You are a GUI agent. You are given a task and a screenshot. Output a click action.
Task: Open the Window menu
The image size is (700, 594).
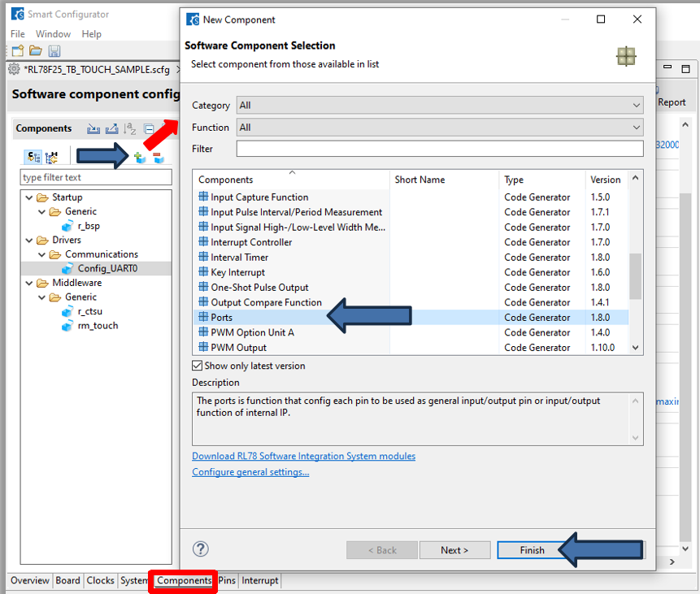53,34
